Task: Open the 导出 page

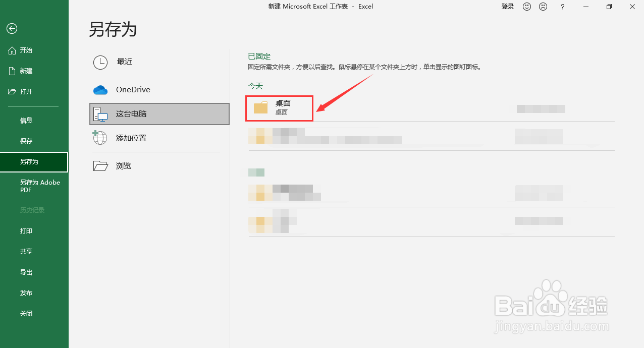Action: pyautogui.click(x=26, y=272)
